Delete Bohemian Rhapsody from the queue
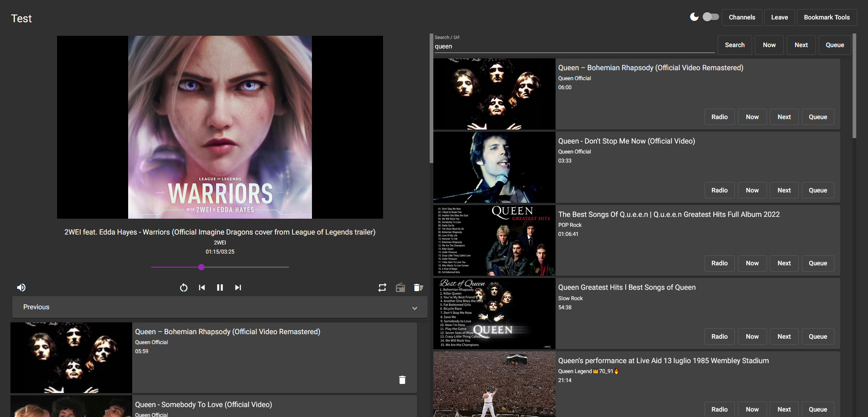The height and width of the screenshot is (417, 868). point(402,380)
